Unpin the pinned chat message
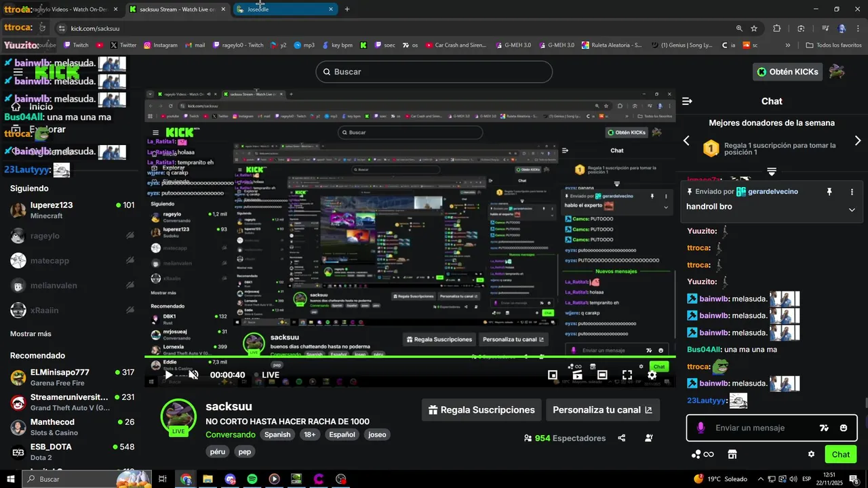The width and height of the screenshot is (868, 488). coord(829,192)
